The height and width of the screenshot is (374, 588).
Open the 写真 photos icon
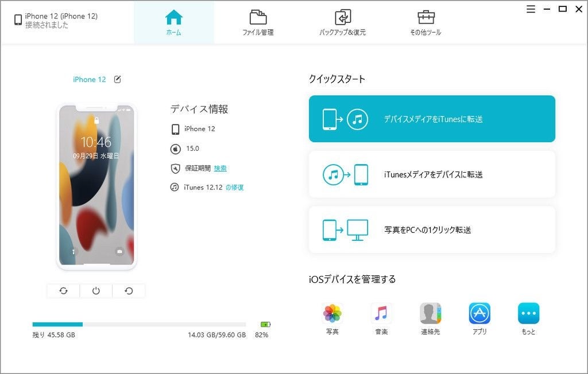point(332,318)
